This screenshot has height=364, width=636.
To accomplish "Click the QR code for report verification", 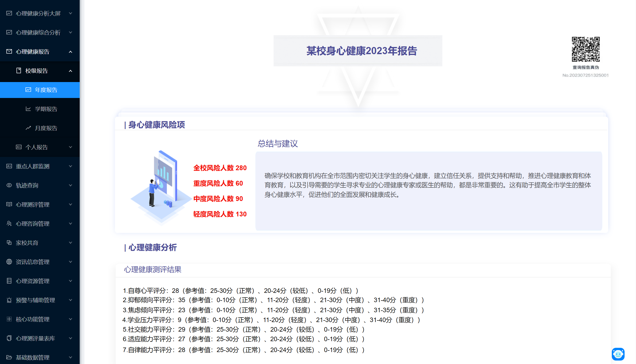I will point(586,49).
